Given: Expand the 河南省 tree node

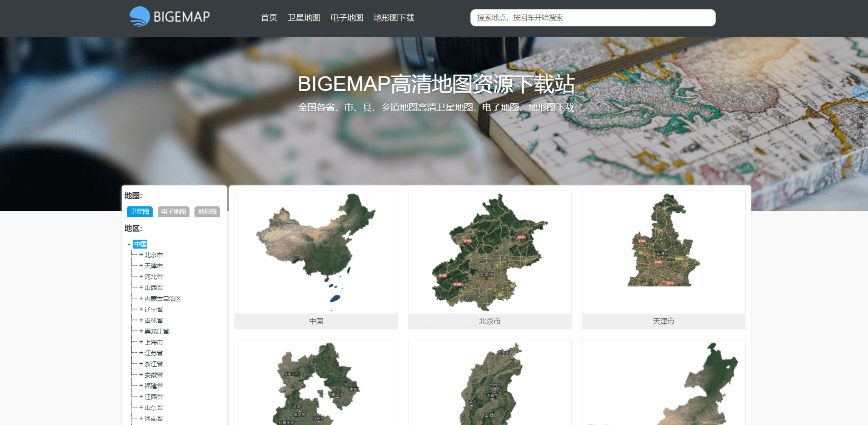Looking at the screenshot, I should (x=141, y=419).
